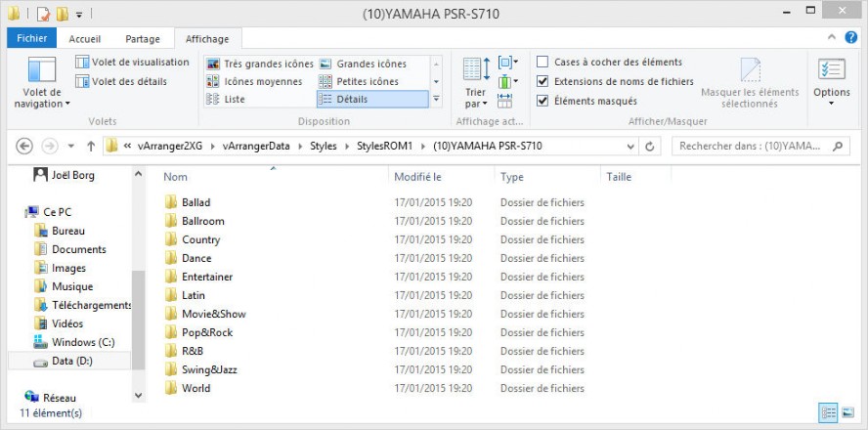Go up one folder level
Image resolution: width=868 pixels, height=430 pixels.
tap(91, 146)
